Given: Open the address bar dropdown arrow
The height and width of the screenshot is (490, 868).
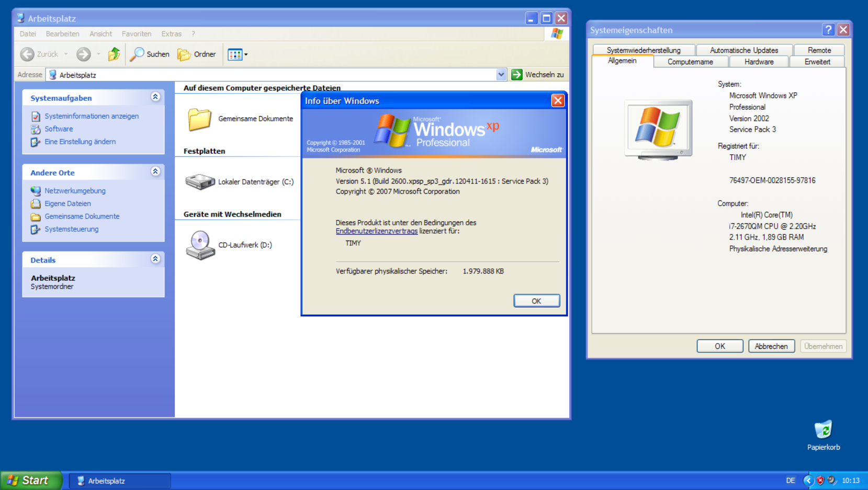Looking at the screenshot, I should (x=501, y=74).
